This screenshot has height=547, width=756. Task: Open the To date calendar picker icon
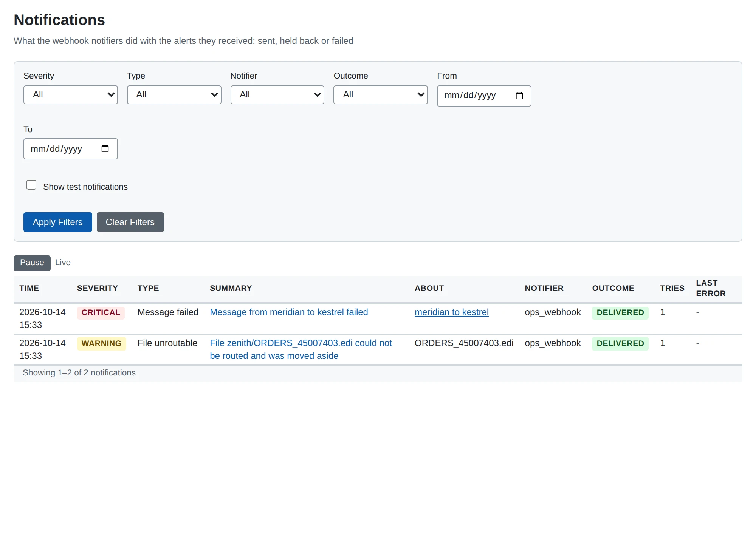pyautogui.click(x=105, y=149)
